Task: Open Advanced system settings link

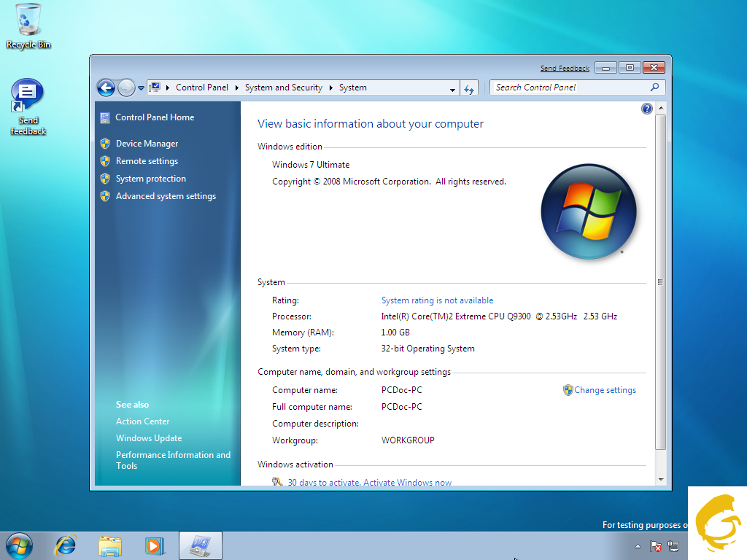Action: (x=166, y=196)
